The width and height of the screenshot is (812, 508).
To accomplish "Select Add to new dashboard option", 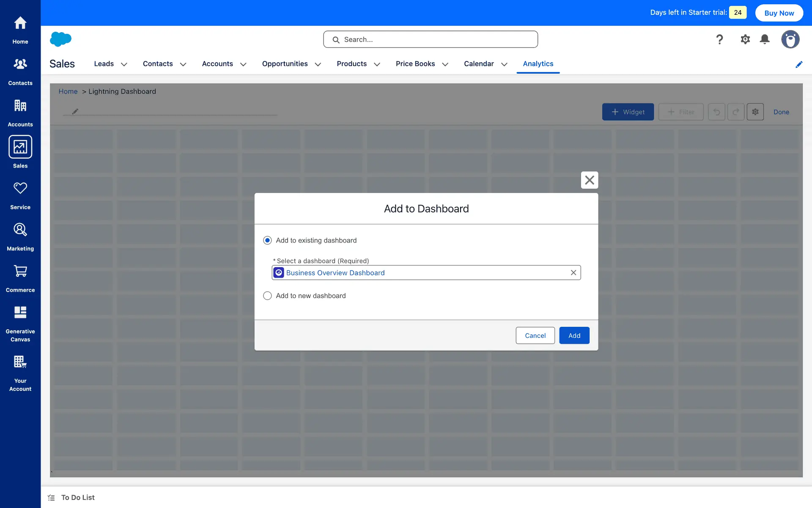I will [x=267, y=296].
